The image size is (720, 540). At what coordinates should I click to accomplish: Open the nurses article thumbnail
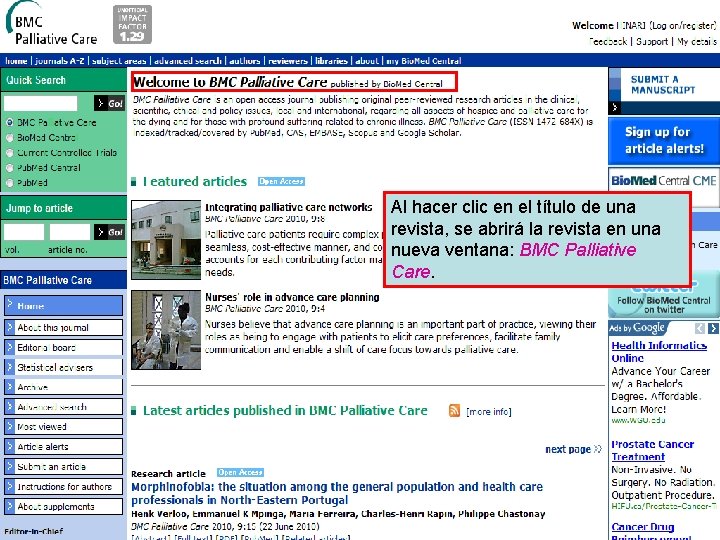tap(166, 330)
